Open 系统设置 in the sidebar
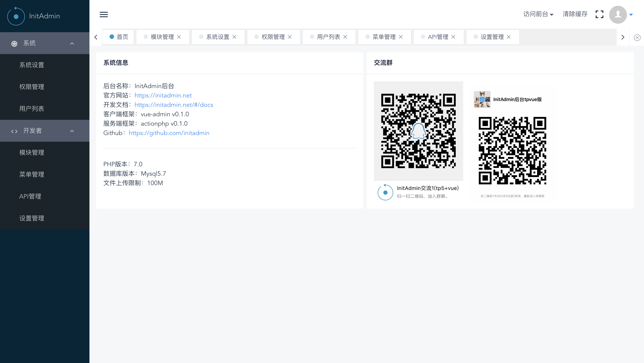The width and height of the screenshot is (644, 363). 45,65
